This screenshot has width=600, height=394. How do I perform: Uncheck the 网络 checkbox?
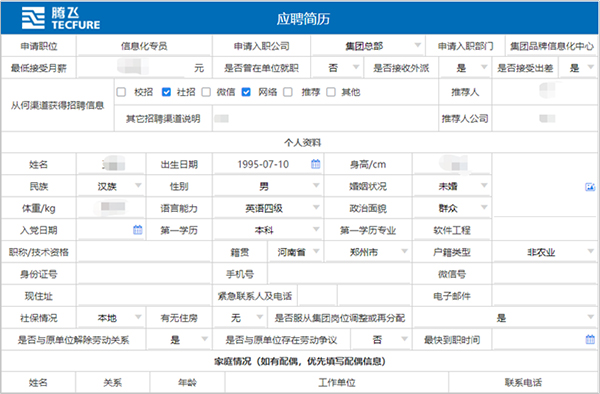click(x=246, y=92)
